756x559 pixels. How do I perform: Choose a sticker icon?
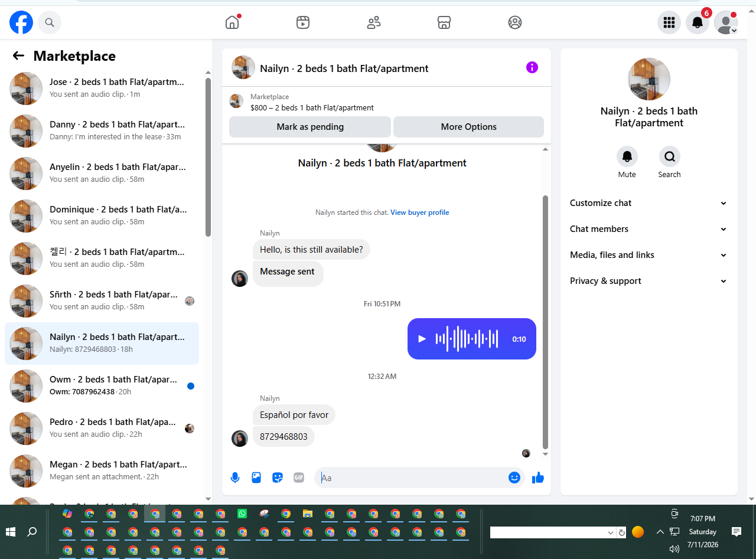278,478
